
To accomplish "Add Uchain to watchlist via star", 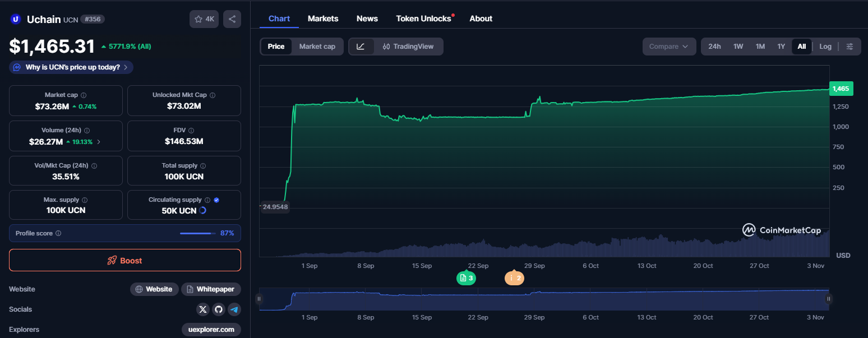I will click(198, 18).
